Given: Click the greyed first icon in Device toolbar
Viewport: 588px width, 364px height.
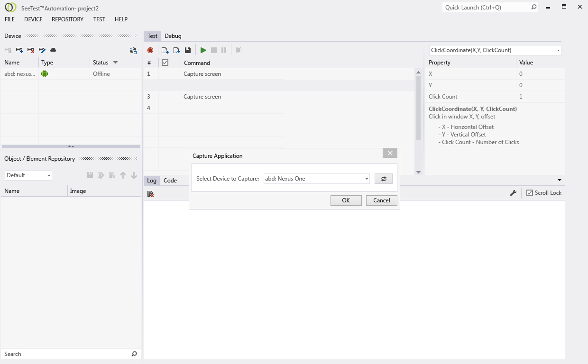Looking at the screenshot, I should tap(8, 50).
